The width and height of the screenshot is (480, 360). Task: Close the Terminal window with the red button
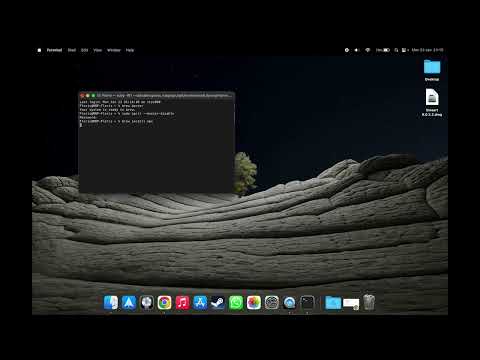(x=82, y=95)
